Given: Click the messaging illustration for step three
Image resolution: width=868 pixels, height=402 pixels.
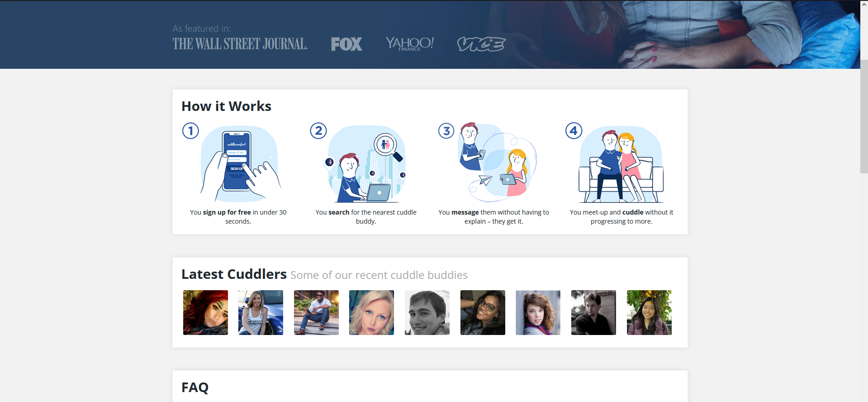Looking at the screenshot, I should coord(498,163).
